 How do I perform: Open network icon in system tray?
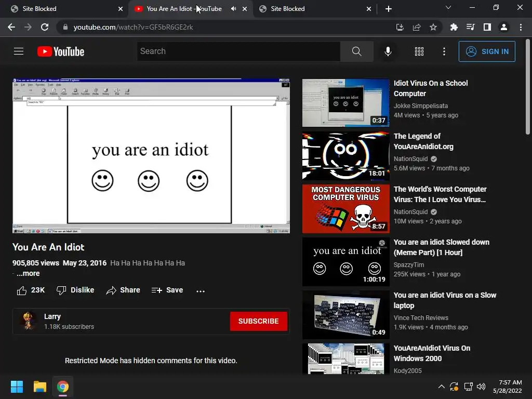468,387
